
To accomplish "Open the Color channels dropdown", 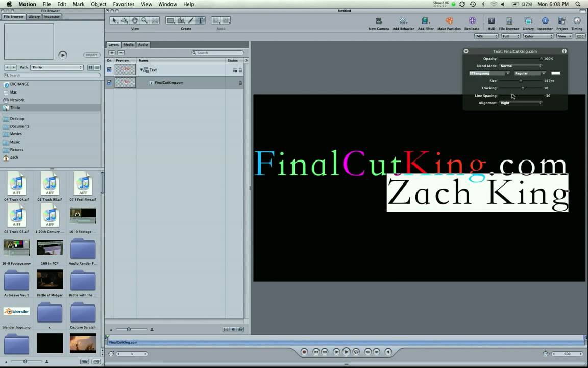I will point(538,36).
